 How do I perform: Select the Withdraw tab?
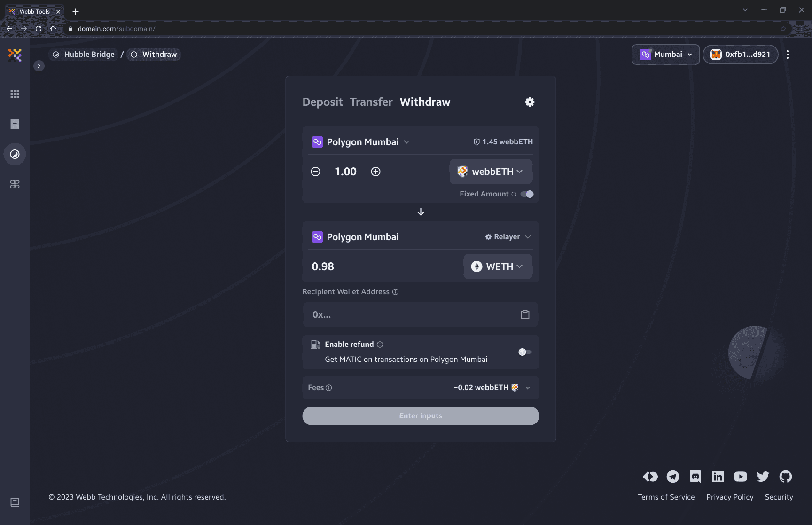pyautogui.click(x=425, y=102)
